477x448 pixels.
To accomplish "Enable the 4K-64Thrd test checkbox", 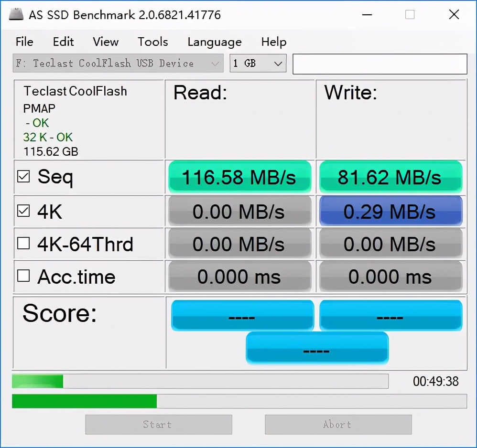I will pyautogui.click(x=23, y=244).
